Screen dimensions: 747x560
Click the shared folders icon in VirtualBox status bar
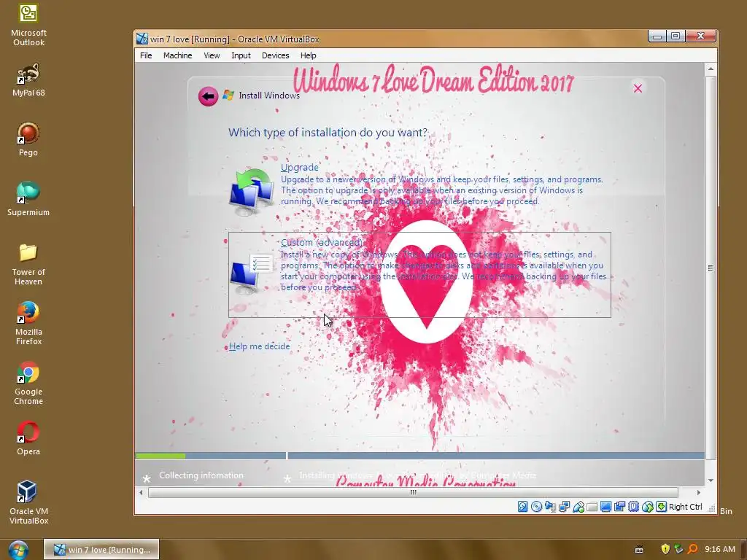coord(592,507)
